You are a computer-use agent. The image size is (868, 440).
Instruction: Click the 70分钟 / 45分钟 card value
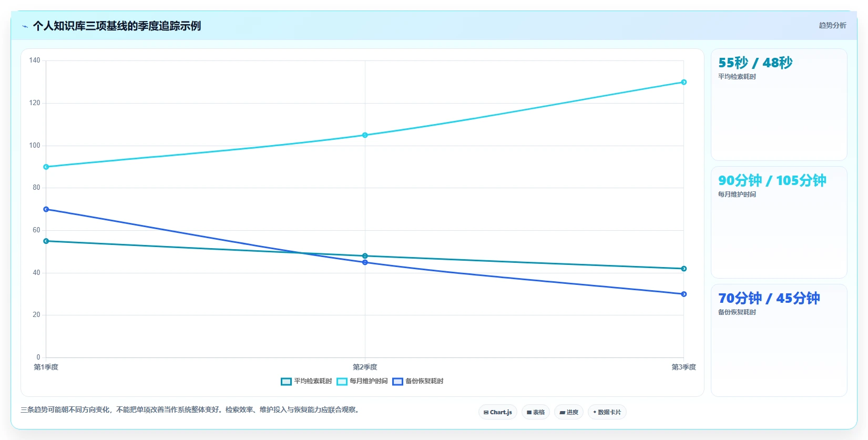coord(769,298)
